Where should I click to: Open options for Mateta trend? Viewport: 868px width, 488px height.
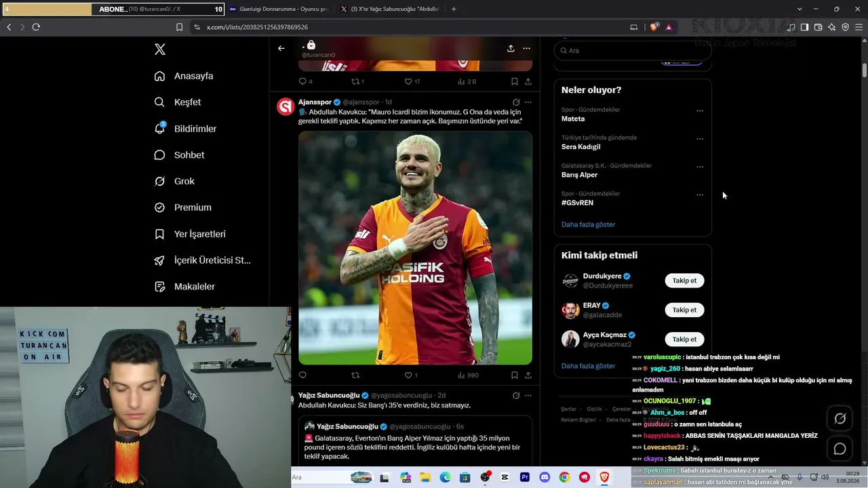(700, 111)
